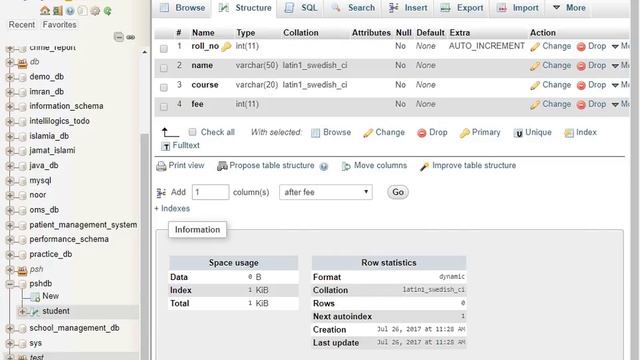Screen dimensions: 640x360
Task: Click Improve table structure icon
Action: tap(424, 166)
